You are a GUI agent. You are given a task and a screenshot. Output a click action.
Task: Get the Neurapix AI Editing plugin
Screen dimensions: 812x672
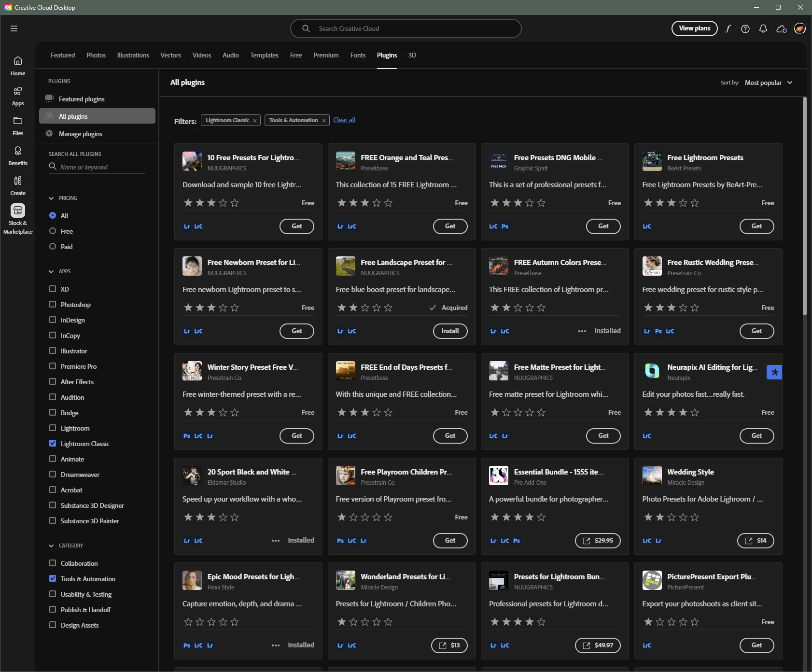point(756,436)
